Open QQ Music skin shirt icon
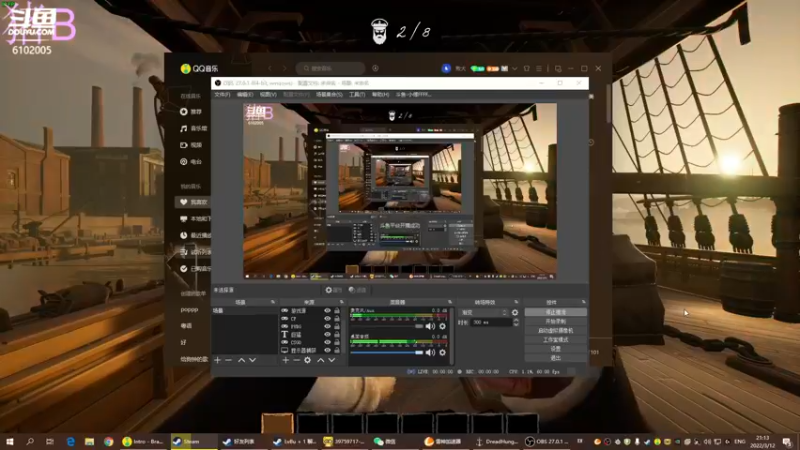This screenshot has width=800, height=450. (527, 68)
